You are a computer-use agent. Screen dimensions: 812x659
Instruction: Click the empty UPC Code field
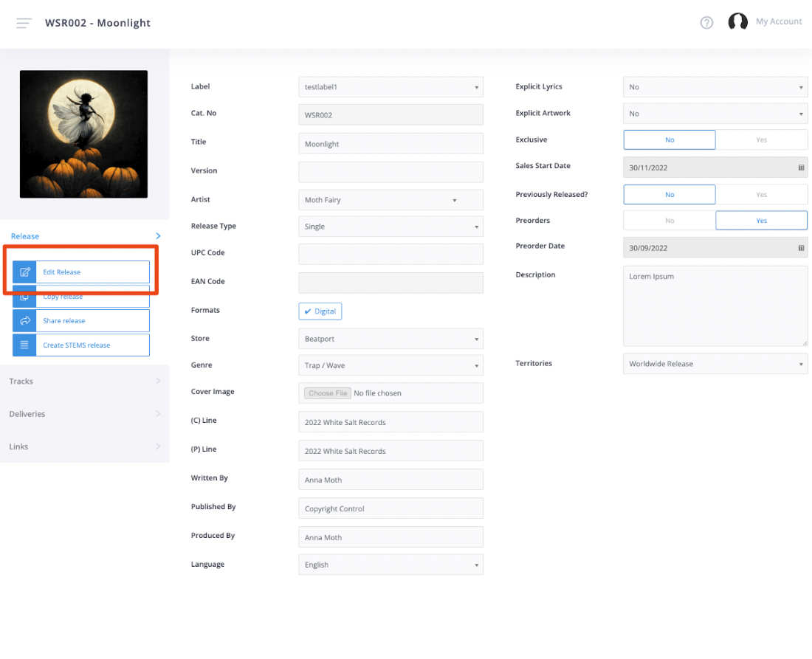391,254
